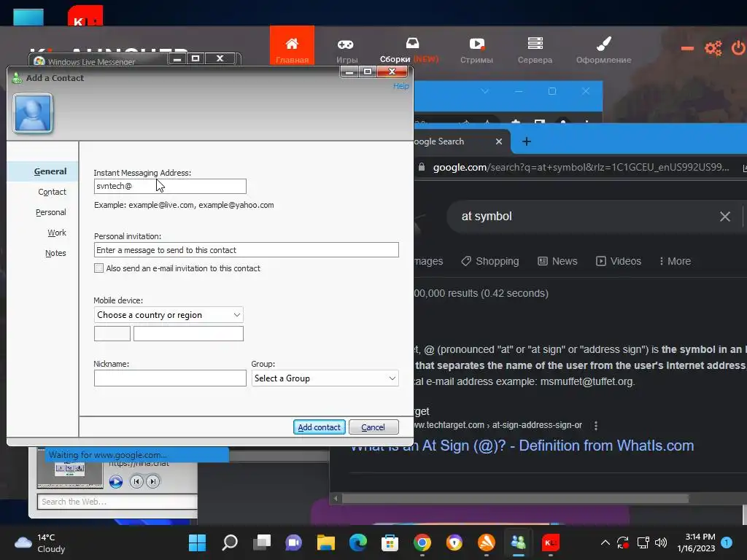Open the three-dot menu beside techtarget result
This screenshot has width=747, height=560.
pos(595,425)
